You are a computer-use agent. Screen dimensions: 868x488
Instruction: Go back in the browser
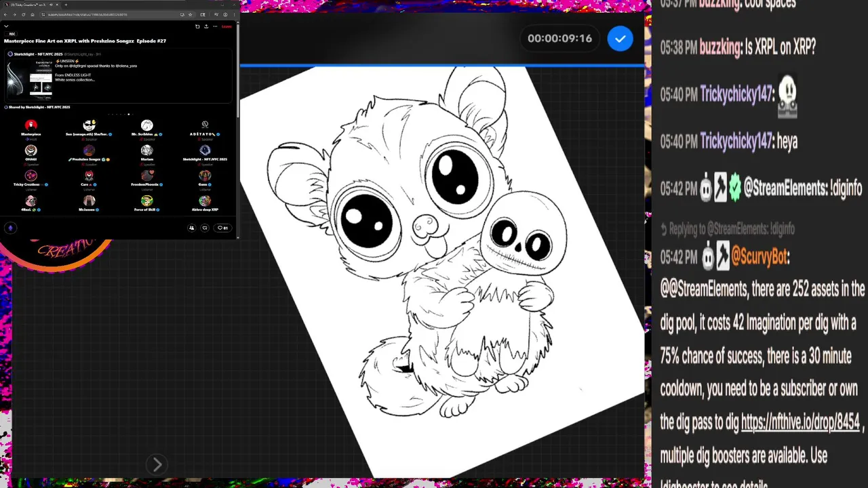point(5,14)
